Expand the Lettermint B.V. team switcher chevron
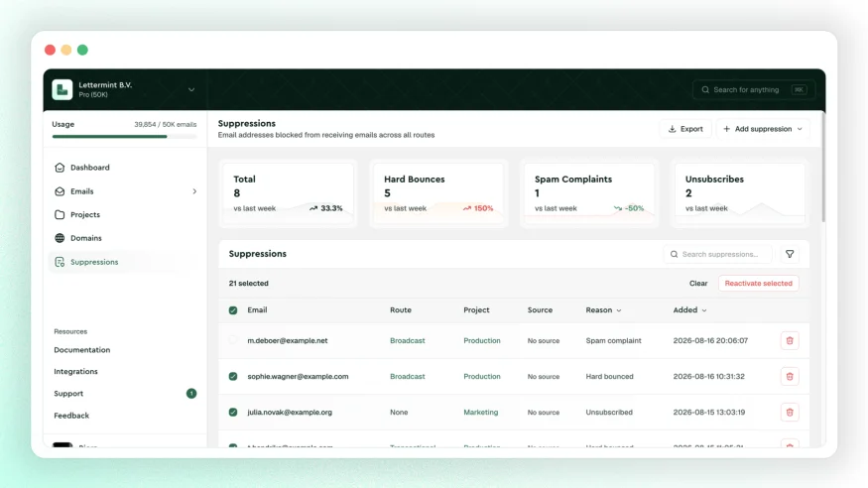The height and width of the screenshot is (488, 868). (x=191, y=89)
